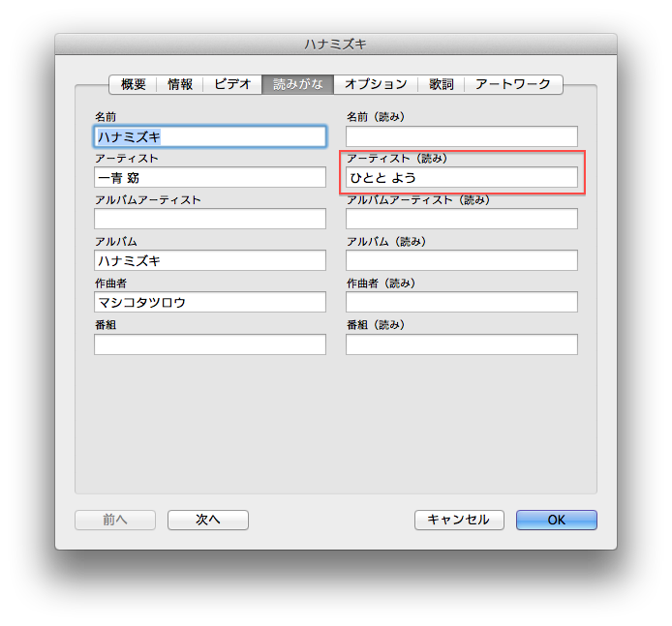
Task: Open the アートワーク tab
Action: 513,84
